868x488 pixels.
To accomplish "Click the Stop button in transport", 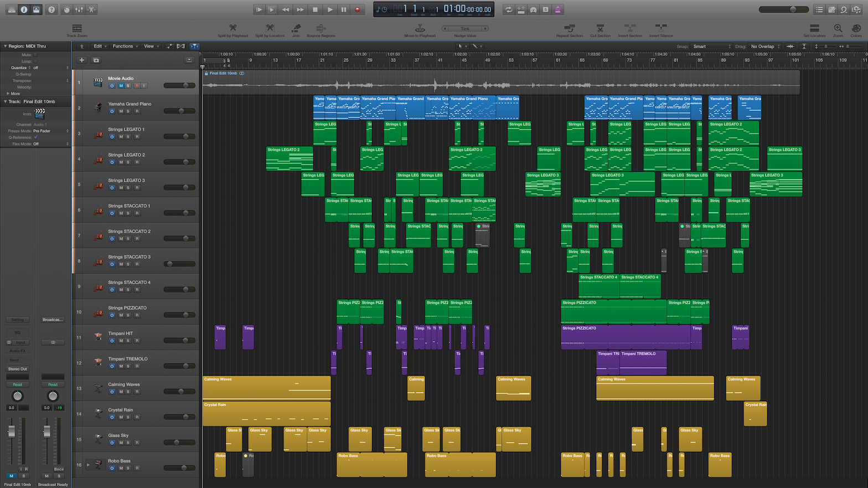I will (316, 9).
